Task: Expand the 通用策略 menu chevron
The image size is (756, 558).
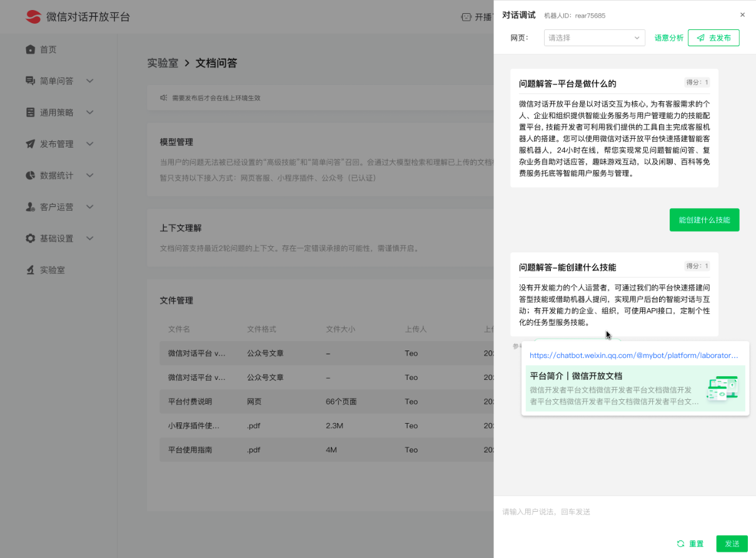Action: pos(89,112)
